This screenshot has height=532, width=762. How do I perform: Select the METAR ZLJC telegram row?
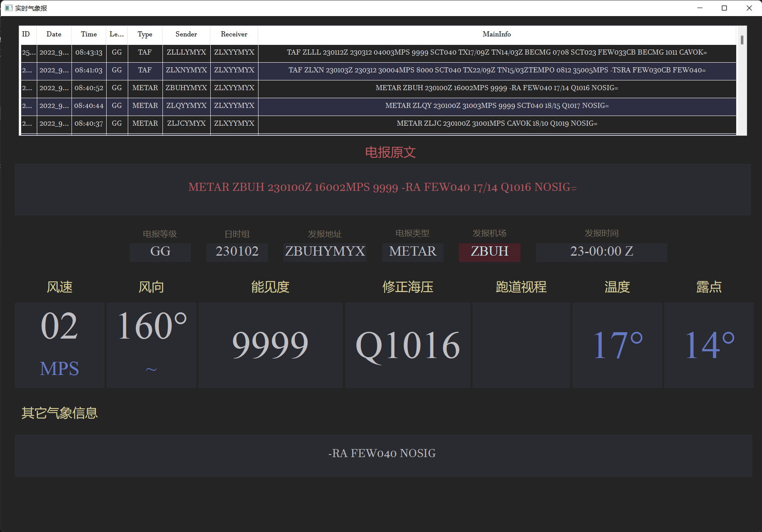[x=381, y=124]
